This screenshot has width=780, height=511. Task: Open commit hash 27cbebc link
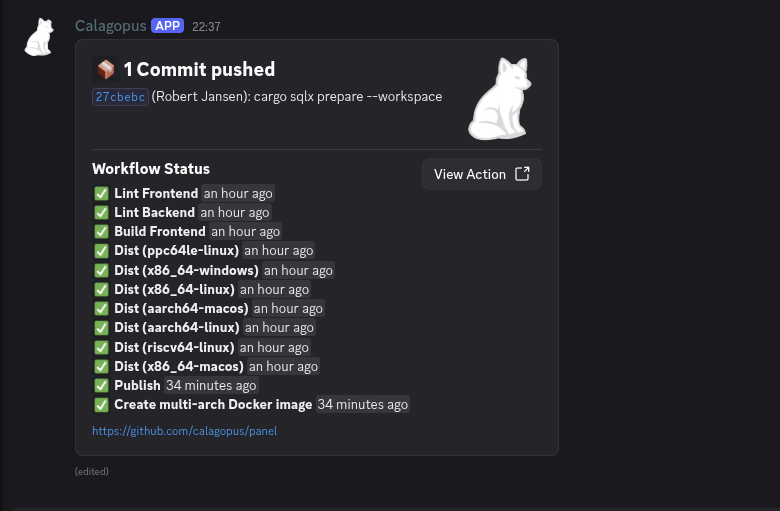point(120,97)
